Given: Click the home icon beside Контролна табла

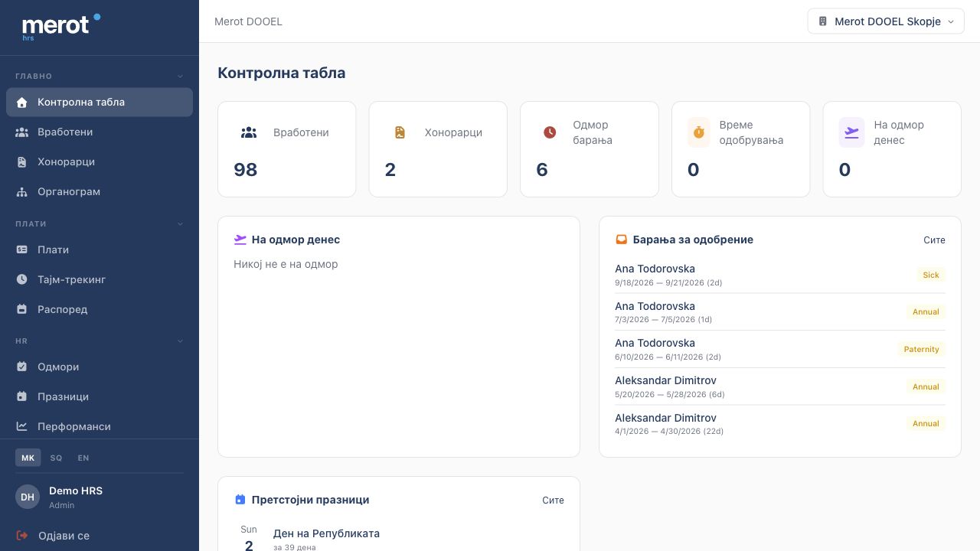Looking at the screenshot, I should (22, 102).
